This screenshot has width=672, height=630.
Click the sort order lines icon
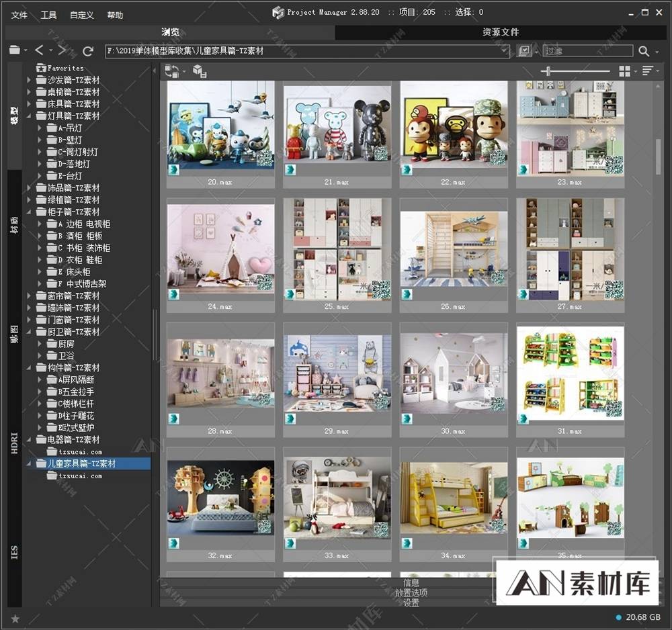click(x=648, y=71)
